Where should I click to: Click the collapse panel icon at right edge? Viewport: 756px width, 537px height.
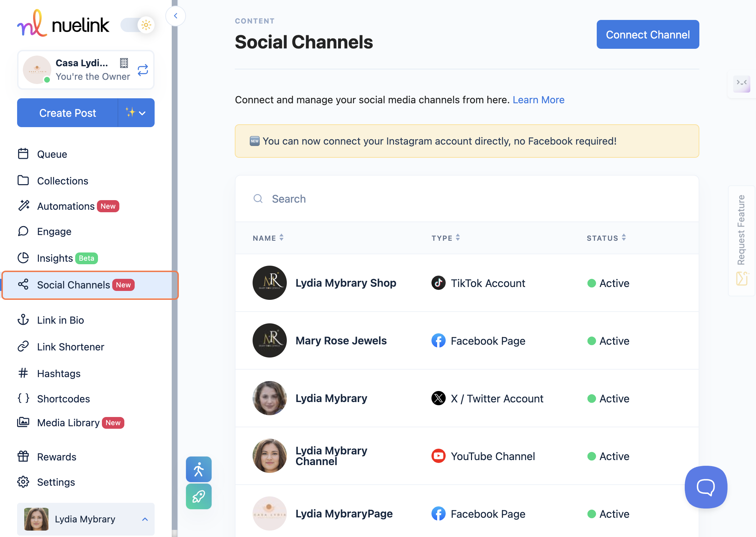click(x=742, y=84)
